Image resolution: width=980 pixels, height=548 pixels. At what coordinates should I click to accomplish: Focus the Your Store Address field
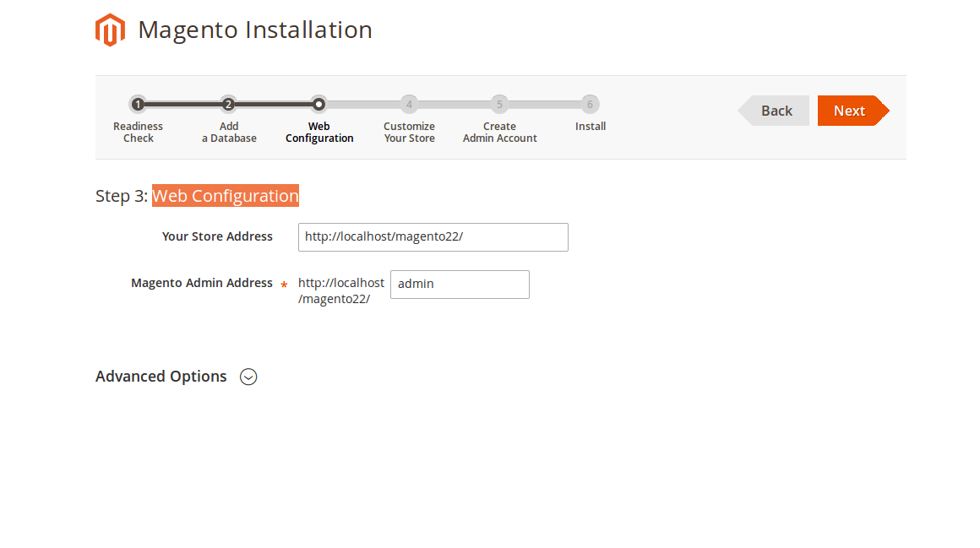pos(433,236)
